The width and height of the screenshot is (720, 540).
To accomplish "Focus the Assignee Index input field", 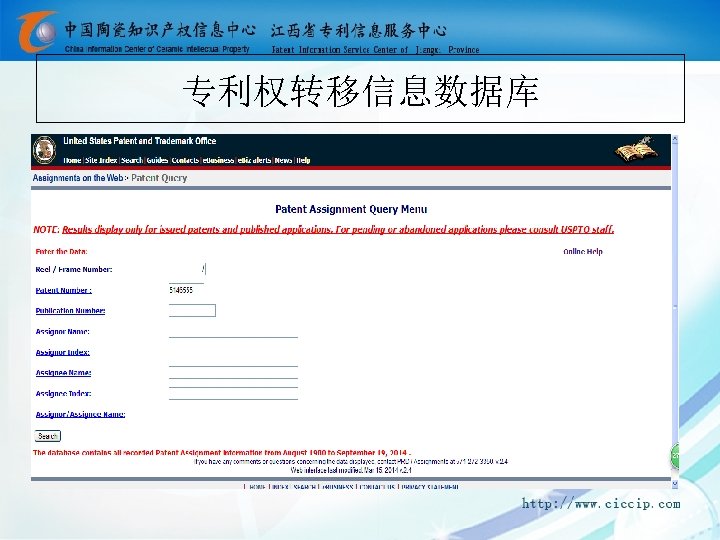I will 233,394.
